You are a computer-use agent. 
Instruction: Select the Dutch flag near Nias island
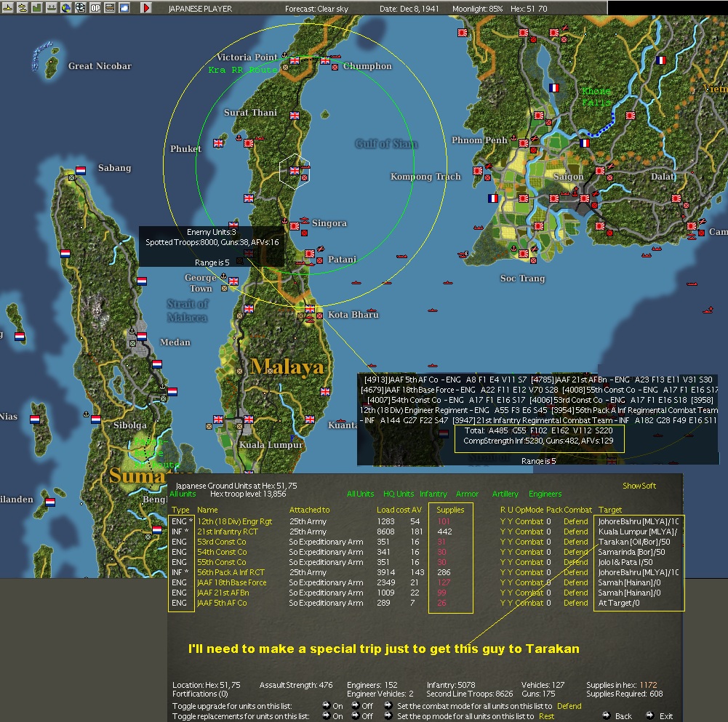coord(35,420)
